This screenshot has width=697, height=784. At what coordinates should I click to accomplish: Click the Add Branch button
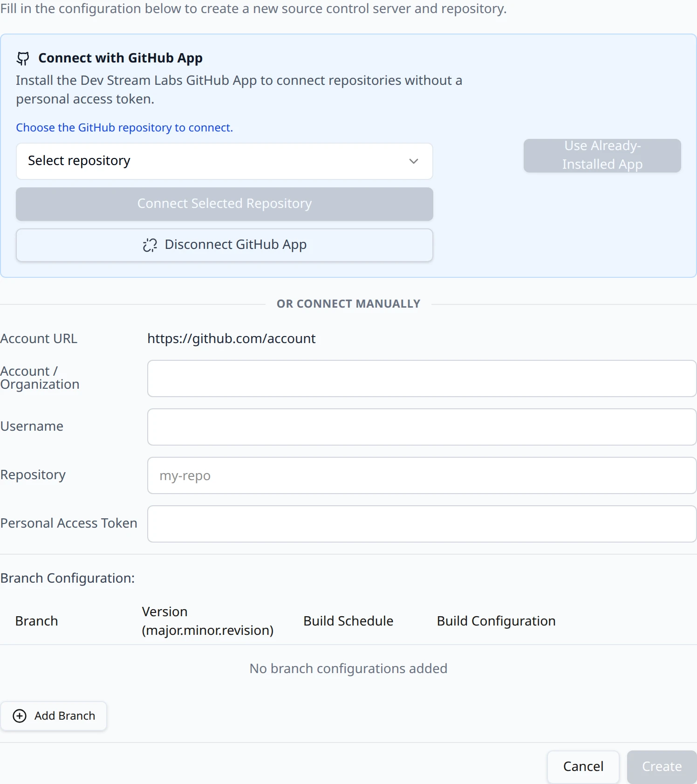[54, 716]
